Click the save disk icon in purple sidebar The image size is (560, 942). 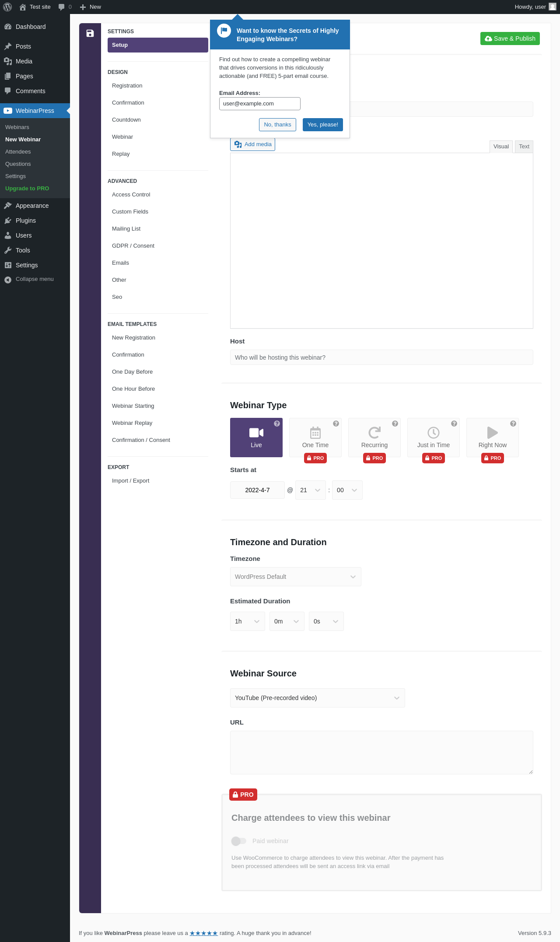(x=90, y=34)
